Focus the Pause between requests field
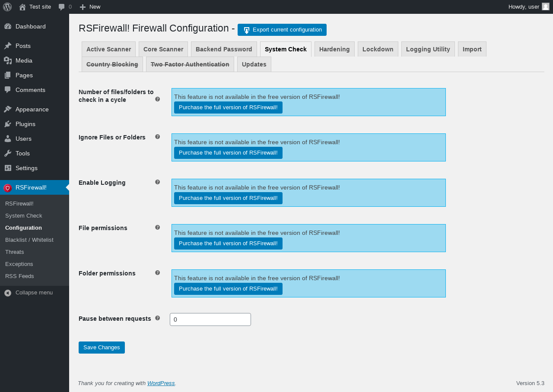This screenshot has width=553, height=392. point(210,319)
